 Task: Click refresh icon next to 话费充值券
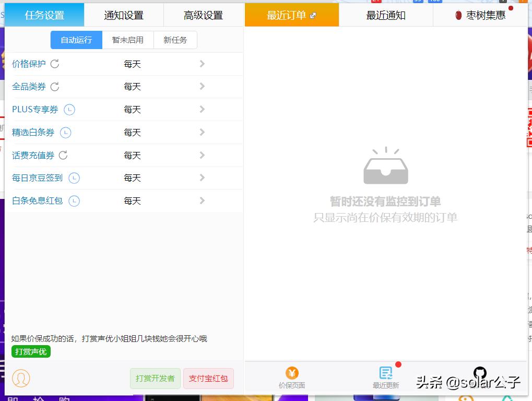(63, 155)
